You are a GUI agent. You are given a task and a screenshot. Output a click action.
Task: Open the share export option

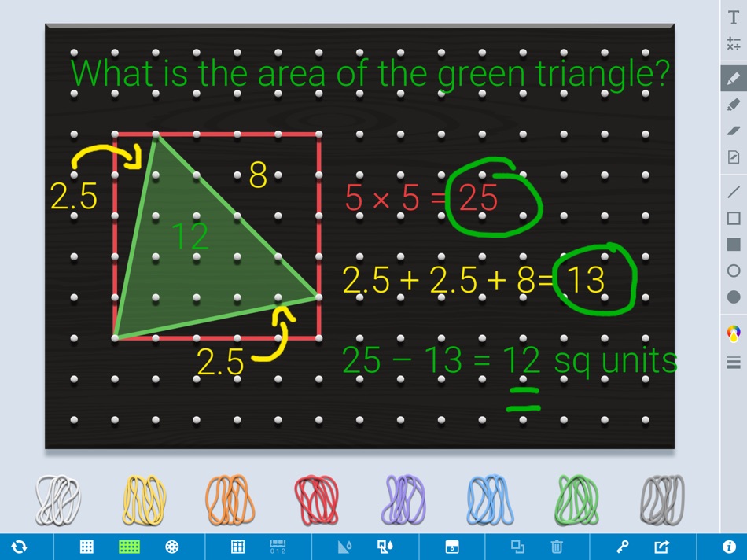pyautogui.click(x=662, y=547)
